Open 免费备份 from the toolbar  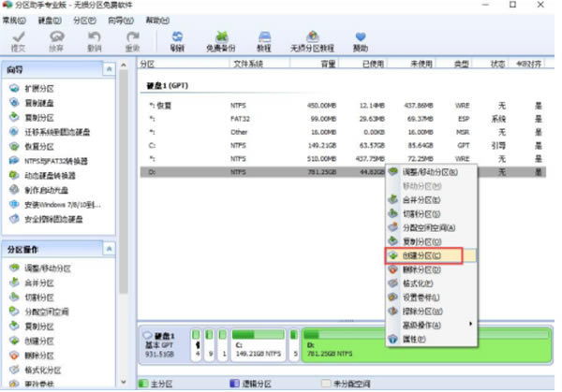point(221,41)
